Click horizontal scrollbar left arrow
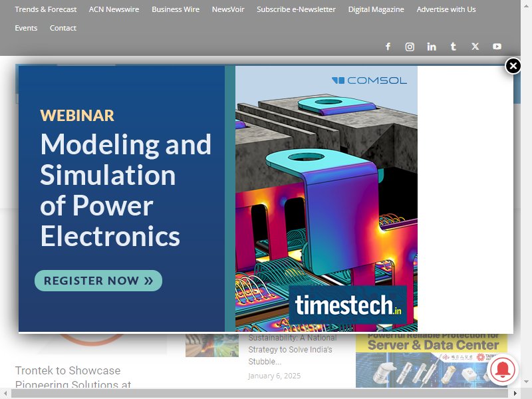 click(5, 393)
